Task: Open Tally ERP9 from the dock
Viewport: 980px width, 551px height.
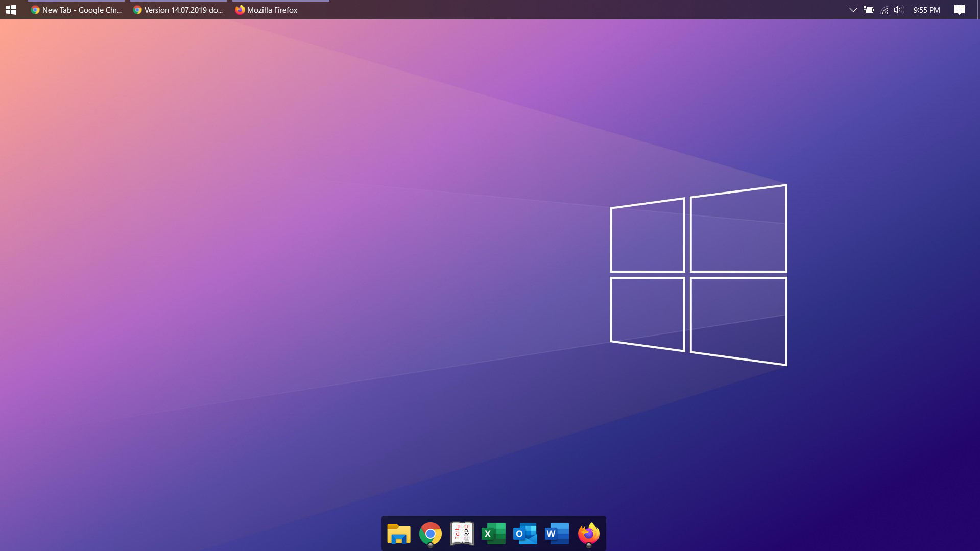Action: tap(462, 533)
